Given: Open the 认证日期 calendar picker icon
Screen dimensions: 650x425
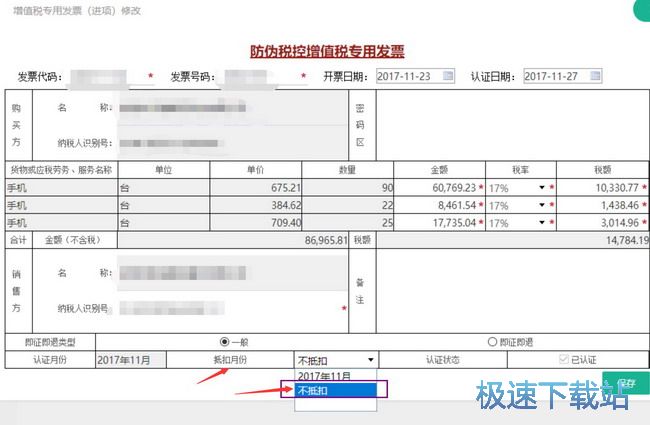Looking at the screenshot, I should click(595, 76).
